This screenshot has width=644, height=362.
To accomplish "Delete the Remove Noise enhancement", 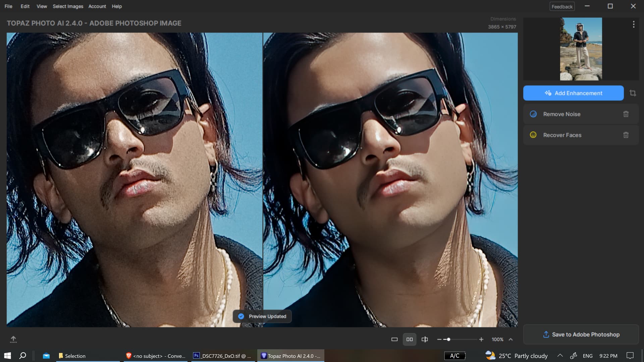I will (x=626, y=114).
